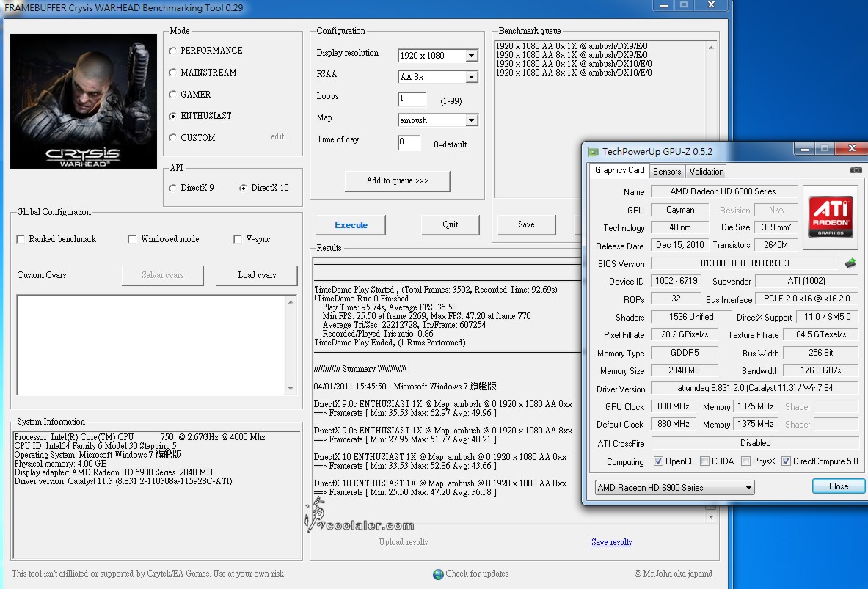Click the Add to queue button
This screenshot has width=868, height=589.
point(398,181)
